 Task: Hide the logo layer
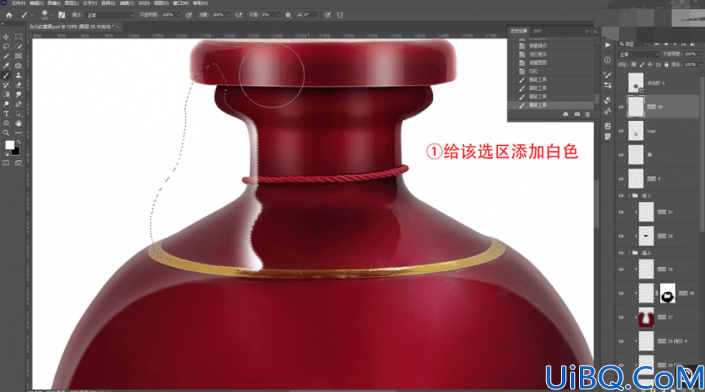pyautogui.click(x=621, y=131)
